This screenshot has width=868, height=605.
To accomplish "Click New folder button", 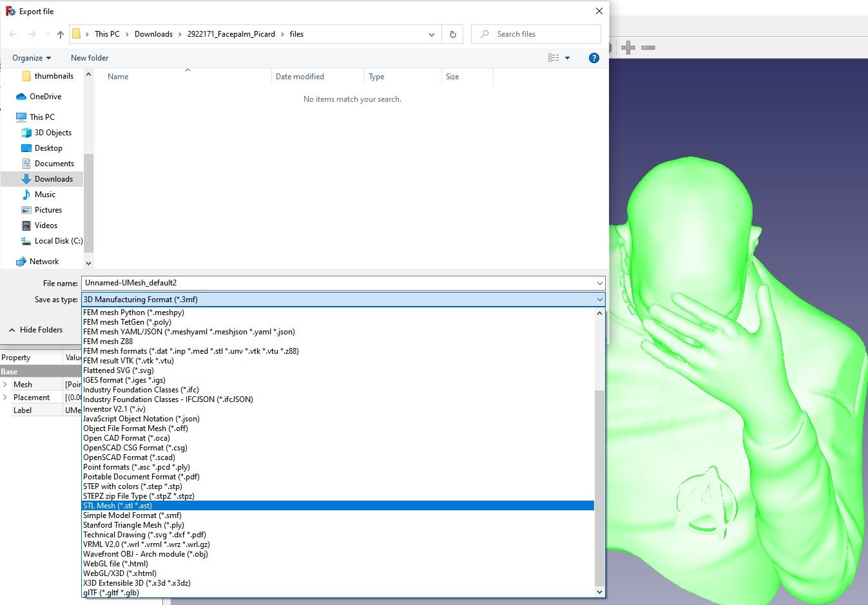I will coord(90,58).
